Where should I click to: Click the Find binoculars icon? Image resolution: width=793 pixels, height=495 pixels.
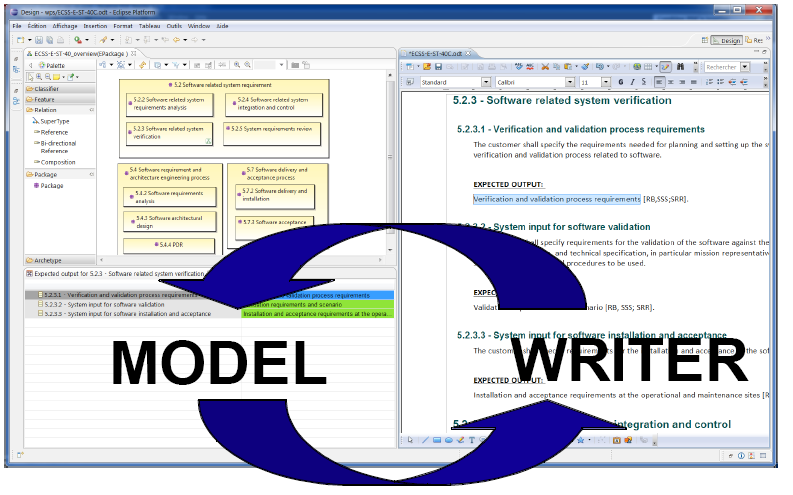click(681, 67)
